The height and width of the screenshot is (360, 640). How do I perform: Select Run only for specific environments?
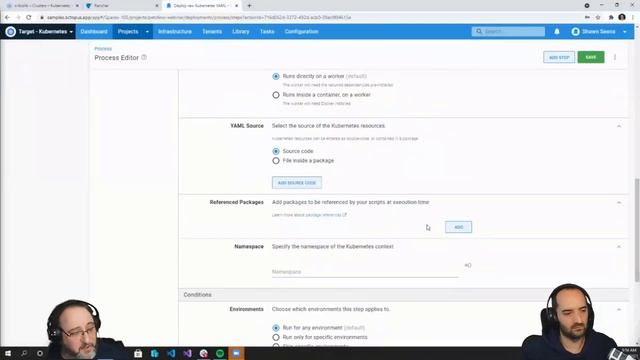pyautogui.click(x=276, y=337)
